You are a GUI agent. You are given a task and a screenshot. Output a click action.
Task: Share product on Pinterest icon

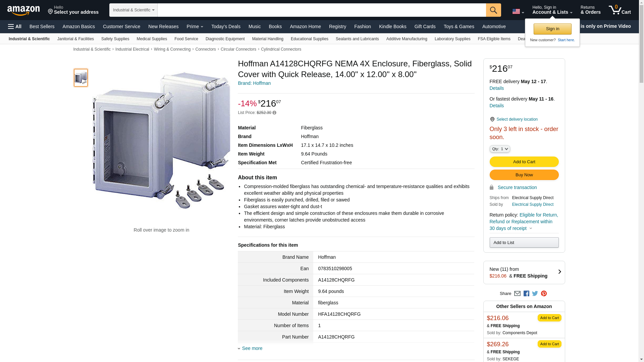point(544,294)
